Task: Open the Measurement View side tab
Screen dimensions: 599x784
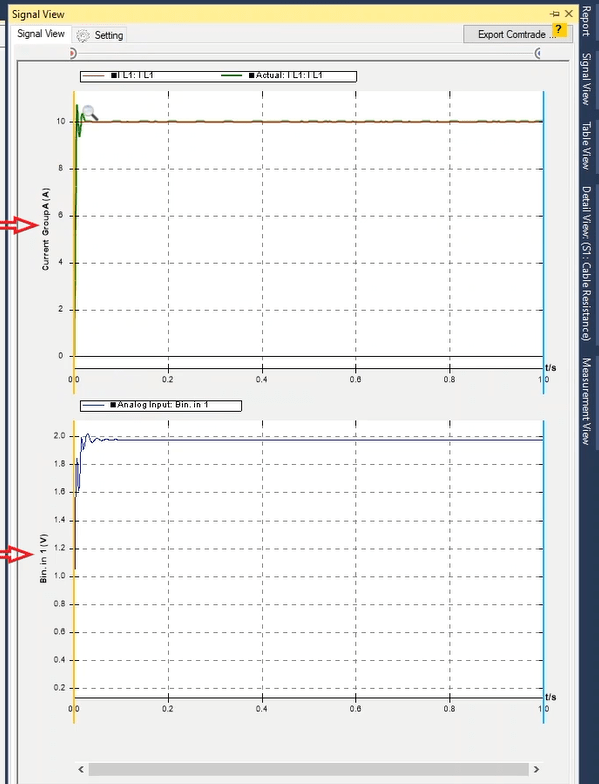Action: 586,401
